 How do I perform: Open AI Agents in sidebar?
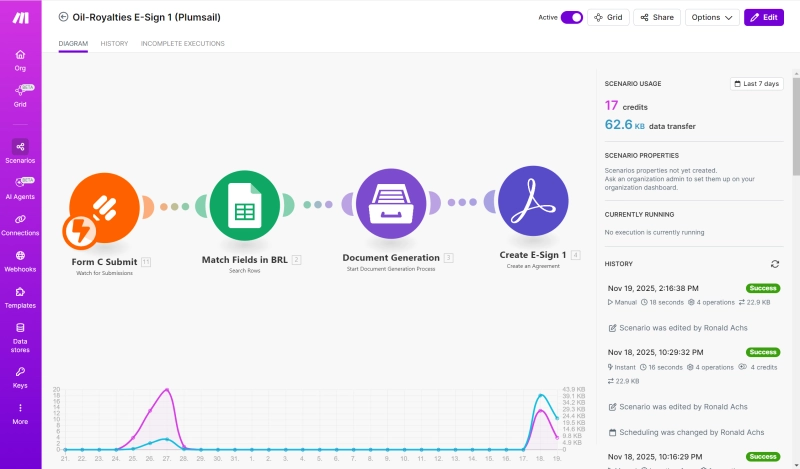tap(20, 188)
